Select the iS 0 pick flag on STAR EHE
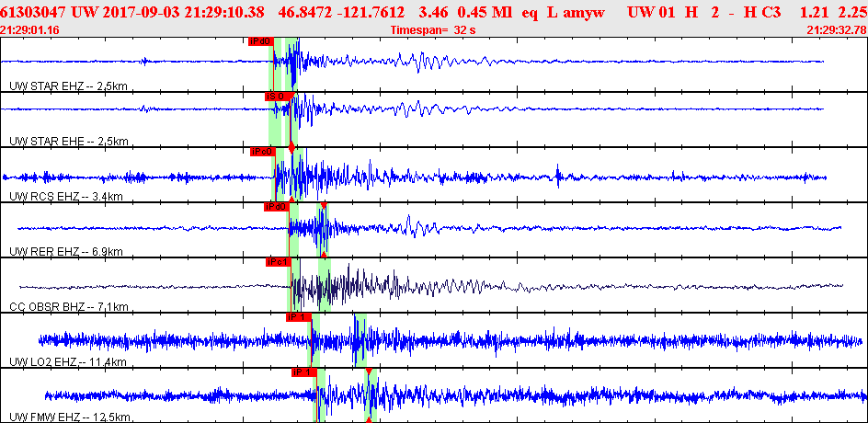 (276, 97)
